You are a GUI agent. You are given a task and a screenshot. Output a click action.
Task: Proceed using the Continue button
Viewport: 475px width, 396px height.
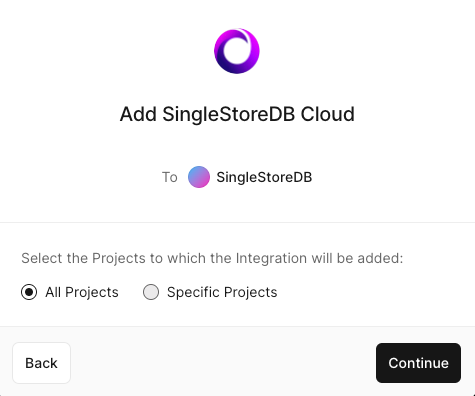point(418,363)
